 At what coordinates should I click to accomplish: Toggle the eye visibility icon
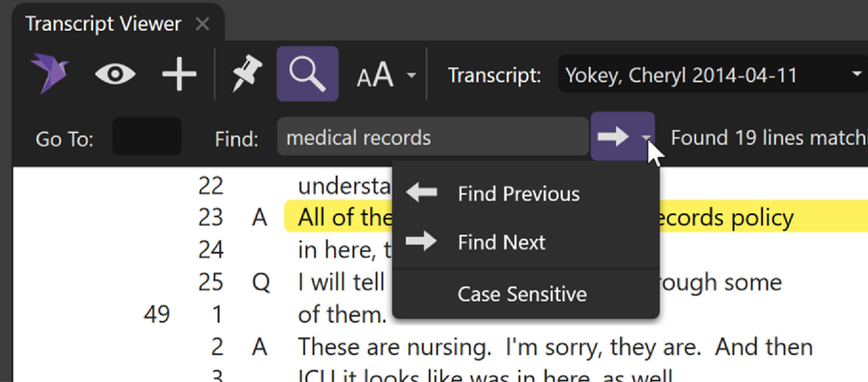click(115, 74)
